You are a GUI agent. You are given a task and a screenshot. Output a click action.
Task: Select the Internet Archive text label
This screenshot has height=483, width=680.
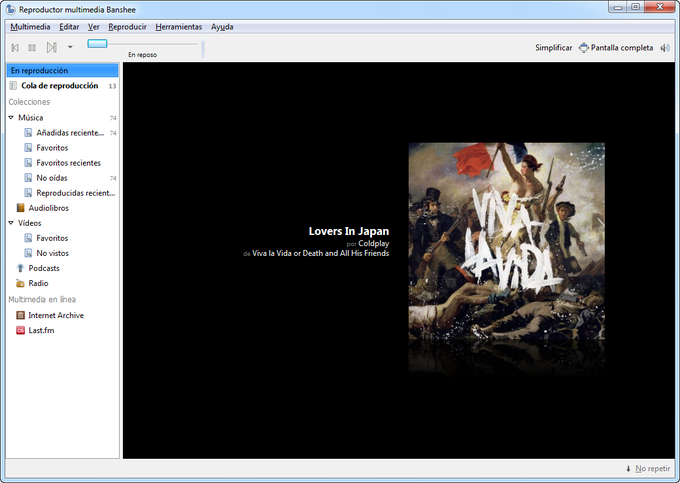pyautogui.click(x=56, y=315)
